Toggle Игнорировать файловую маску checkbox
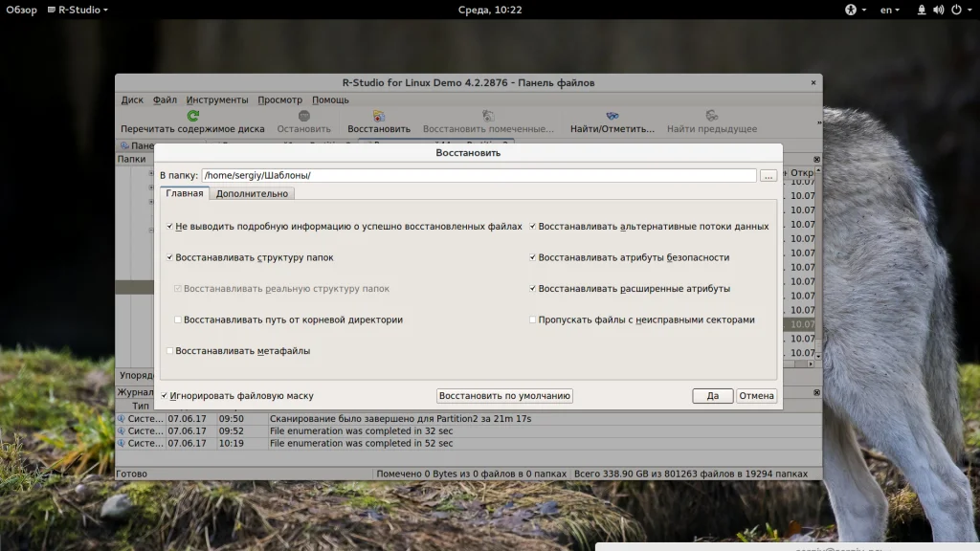The height and width of the screenshot is (551, 980). [x=165, y=395]
